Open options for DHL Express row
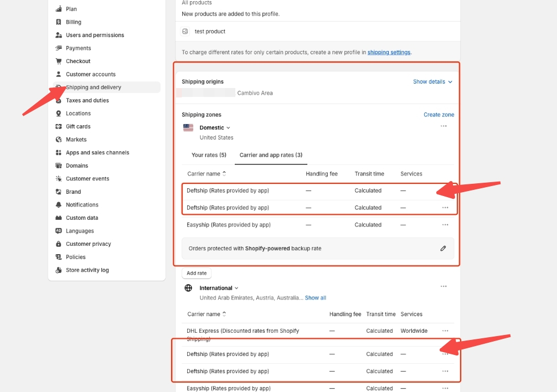Viewport: 557px width, 392px height. [445, 331]
